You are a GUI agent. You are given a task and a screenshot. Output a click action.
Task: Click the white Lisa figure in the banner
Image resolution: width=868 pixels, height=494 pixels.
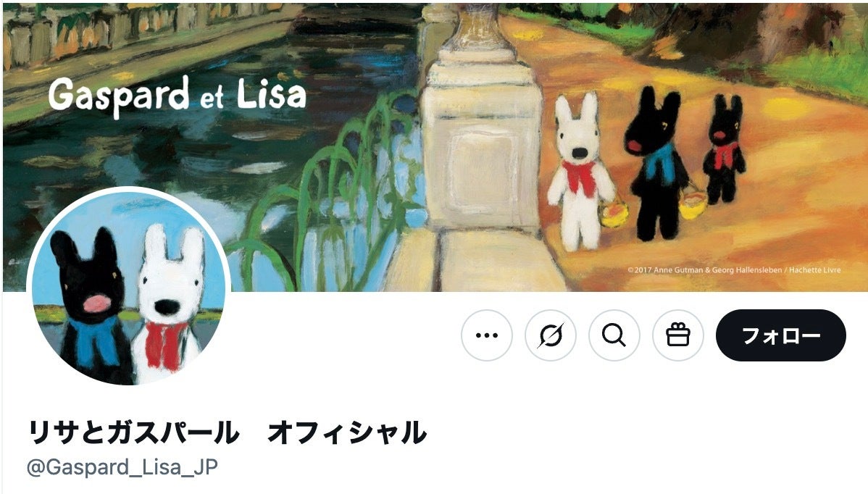coord(579,171)
